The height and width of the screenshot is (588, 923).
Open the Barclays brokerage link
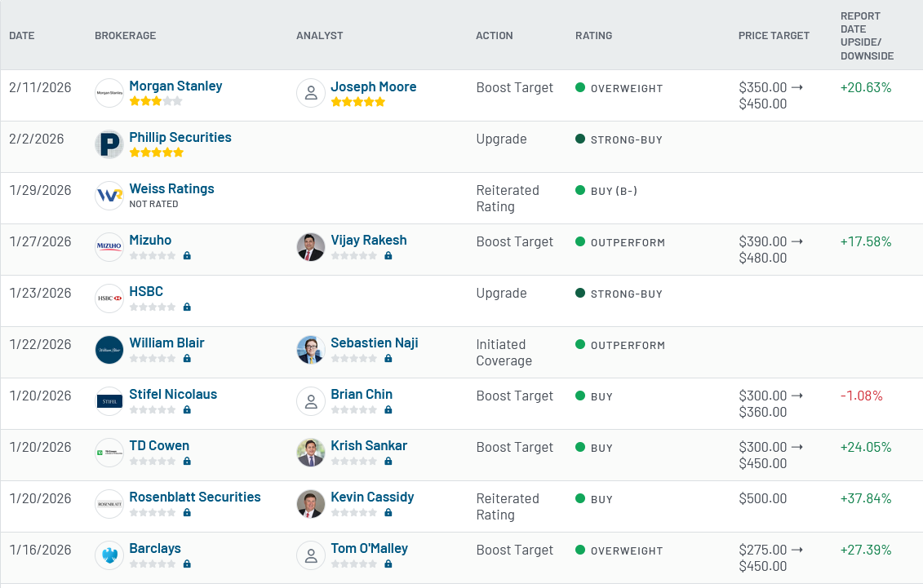pyautogui.click(x=155, y=549)
